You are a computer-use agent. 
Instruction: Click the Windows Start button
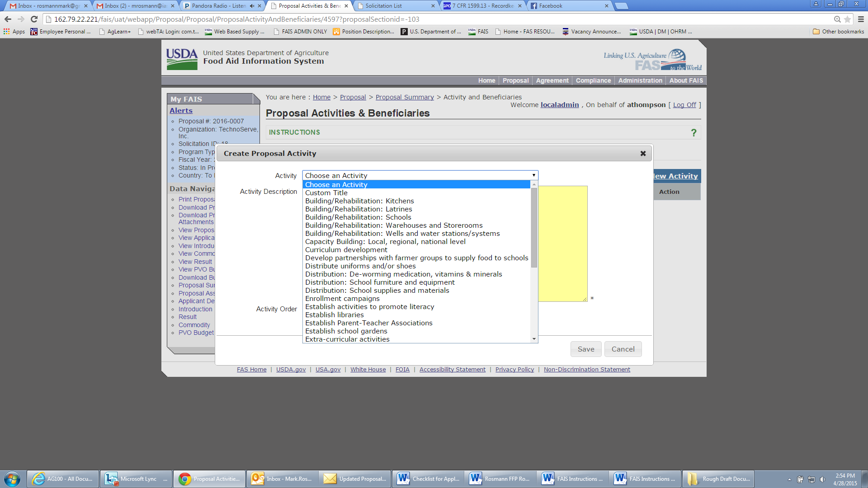pyautogui.click(x=12, y=479)
